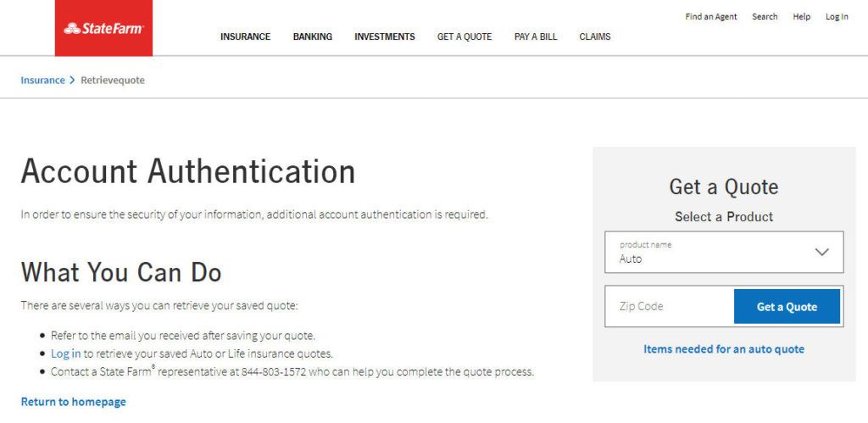Open Search in the top bar
Screen dimensions: 868x423
tap(765, 17)
